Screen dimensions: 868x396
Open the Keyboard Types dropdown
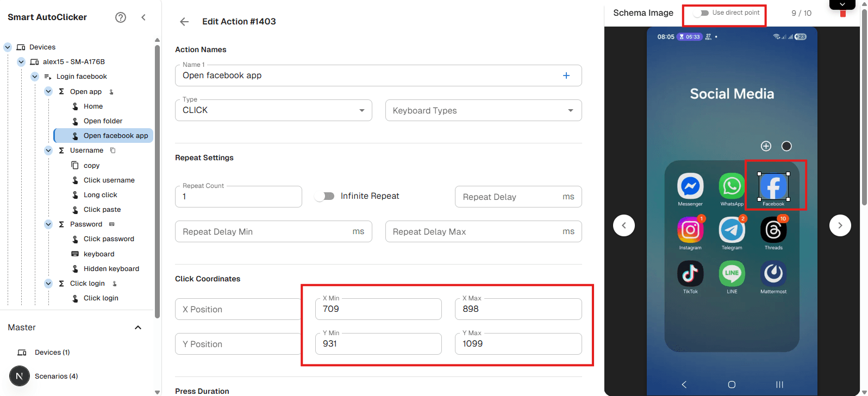coord(483,110)
